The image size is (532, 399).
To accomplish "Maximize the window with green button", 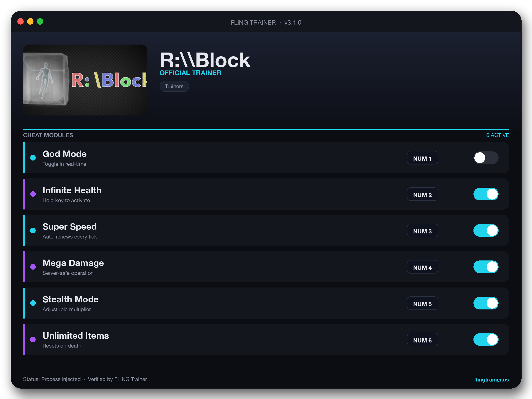I will (x=40, y=22).
